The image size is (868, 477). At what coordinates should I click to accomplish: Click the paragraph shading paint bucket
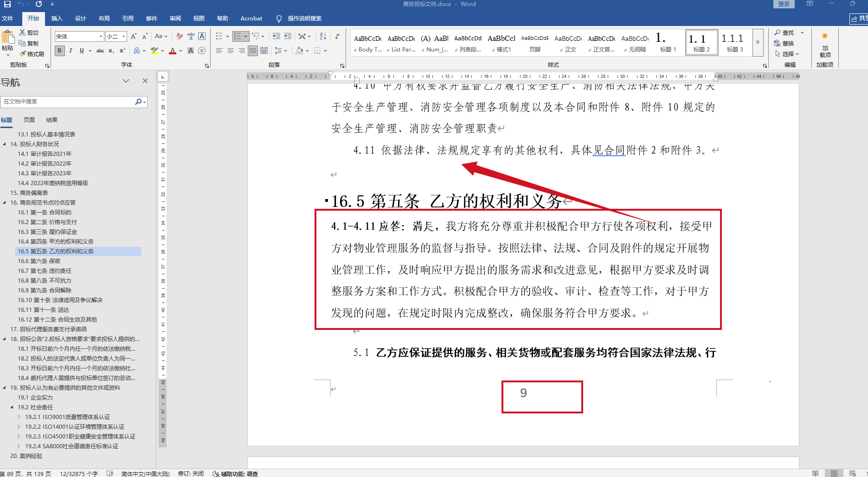point(300,51)
